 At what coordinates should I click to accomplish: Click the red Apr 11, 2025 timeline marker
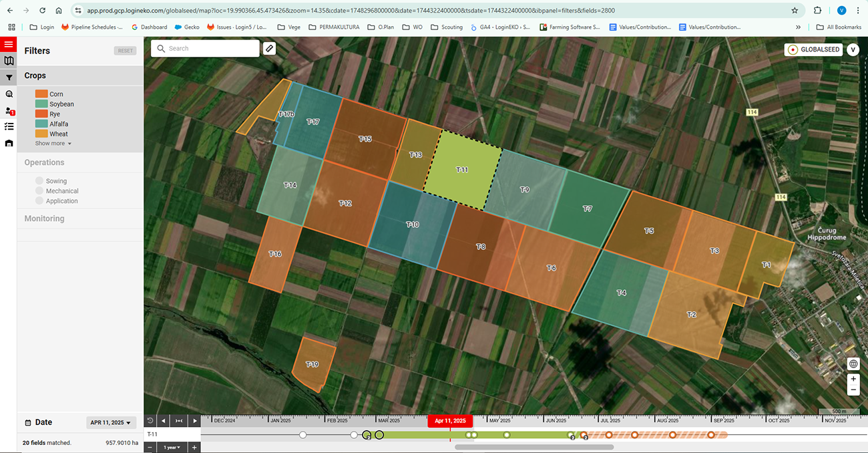450,421
